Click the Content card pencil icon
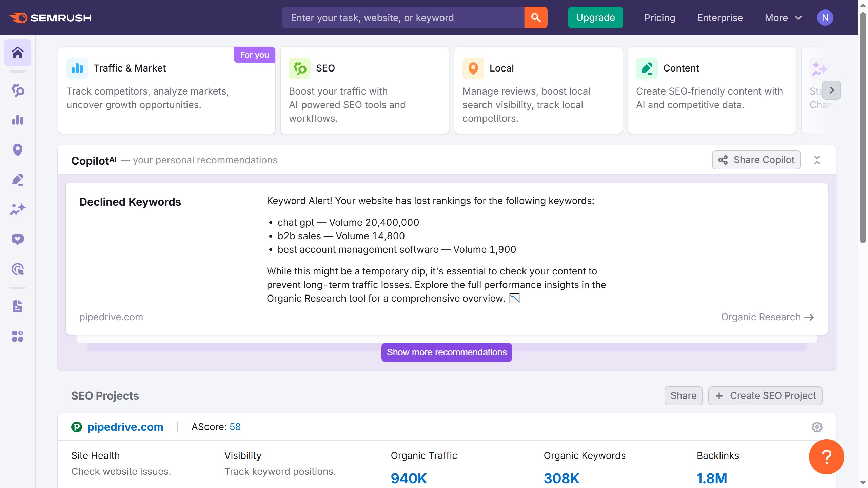 (x=647, y=68)
